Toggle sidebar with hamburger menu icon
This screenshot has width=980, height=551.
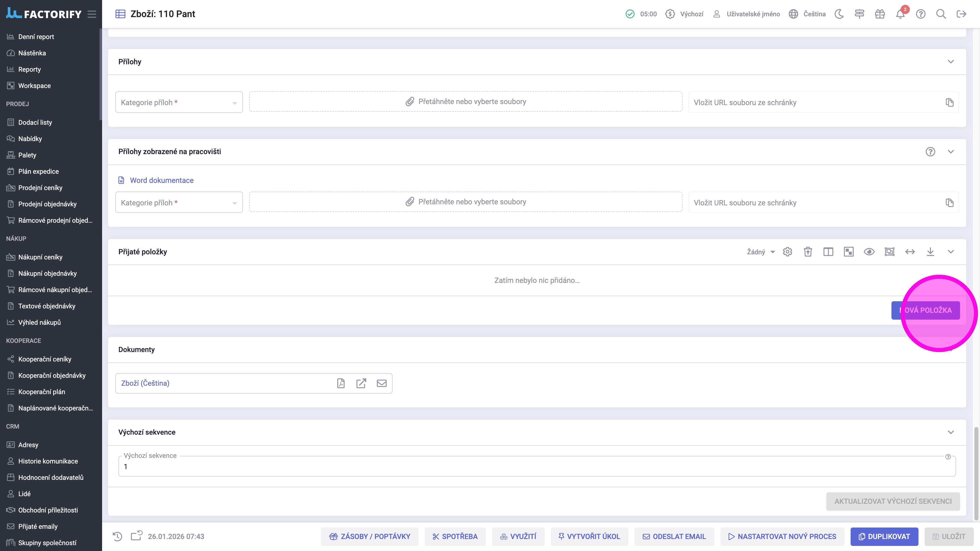point(92,14)
